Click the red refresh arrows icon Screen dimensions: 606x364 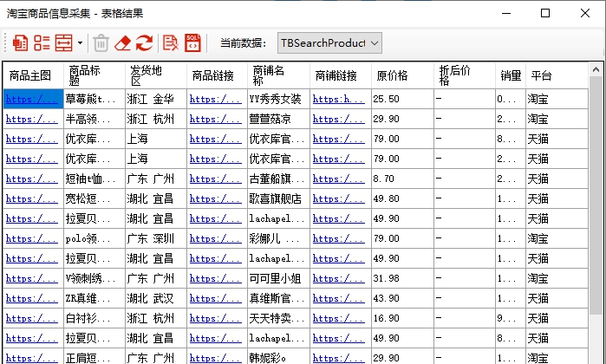[144, 42]
